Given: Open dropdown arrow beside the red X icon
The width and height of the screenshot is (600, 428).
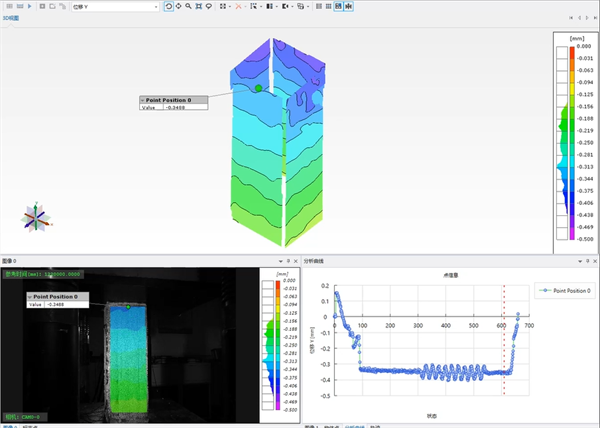Looking at the screenshot, I should click(246, 6).
